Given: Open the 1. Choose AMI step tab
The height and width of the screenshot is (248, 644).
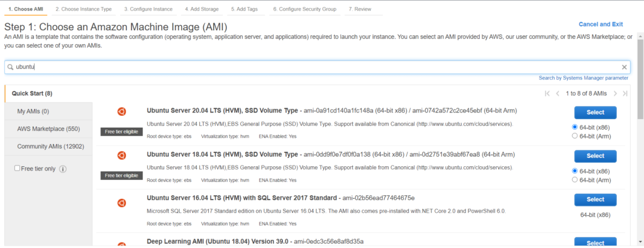Looking at the screenshot, I should coord(26,9).
